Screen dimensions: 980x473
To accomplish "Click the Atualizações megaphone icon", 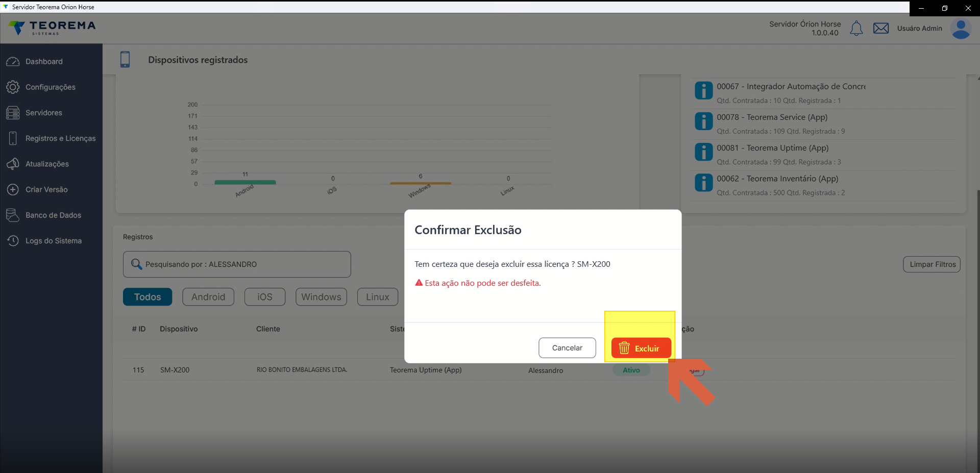I will point(13,164).
